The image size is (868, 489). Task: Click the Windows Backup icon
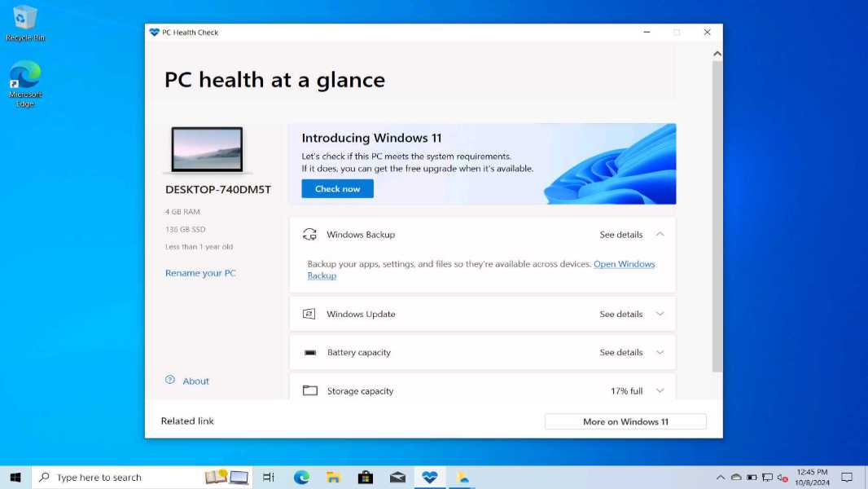(309, 235)
